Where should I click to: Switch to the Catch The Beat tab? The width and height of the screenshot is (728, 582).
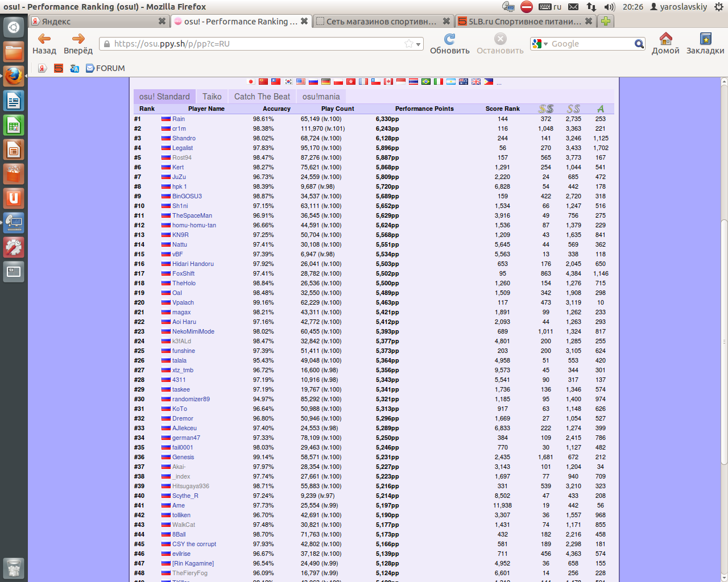pos(262,97)
